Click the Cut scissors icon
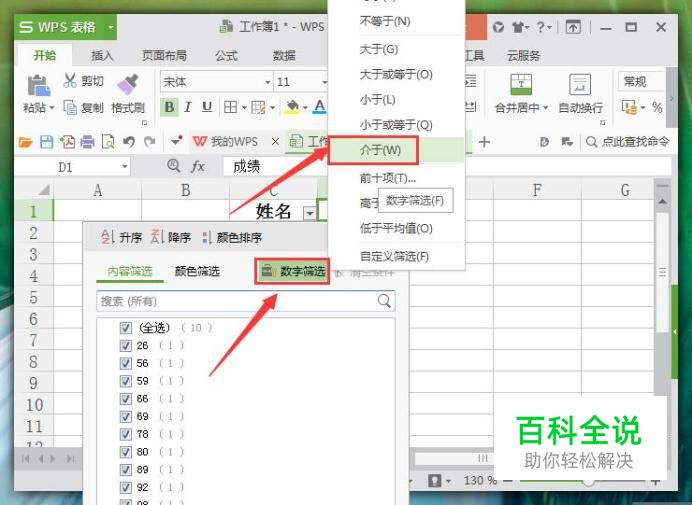The height and width of the screenshot is (505, 692). (70, 80)
